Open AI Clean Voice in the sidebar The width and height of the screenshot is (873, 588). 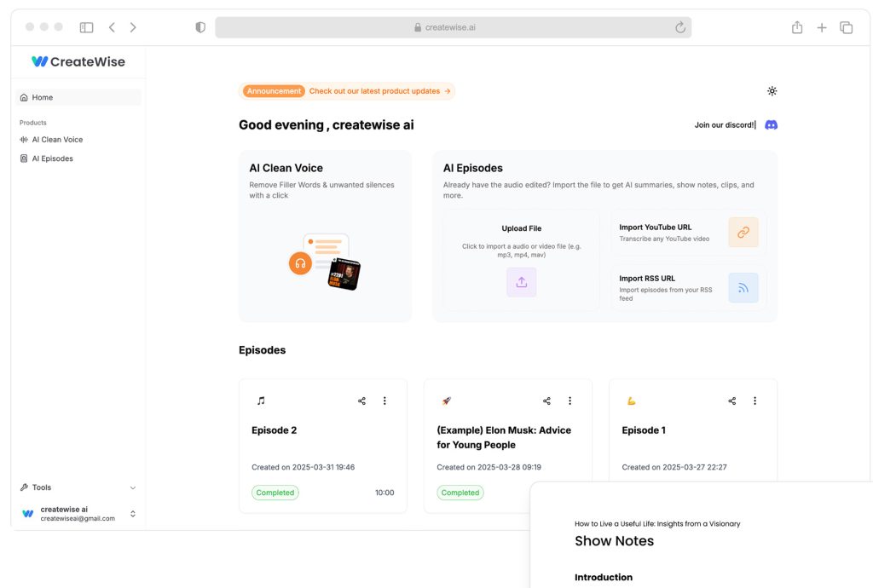[57, 140]
